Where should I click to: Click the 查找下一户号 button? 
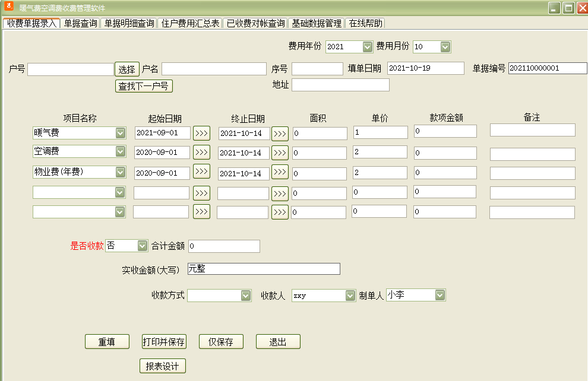point(144,86)
